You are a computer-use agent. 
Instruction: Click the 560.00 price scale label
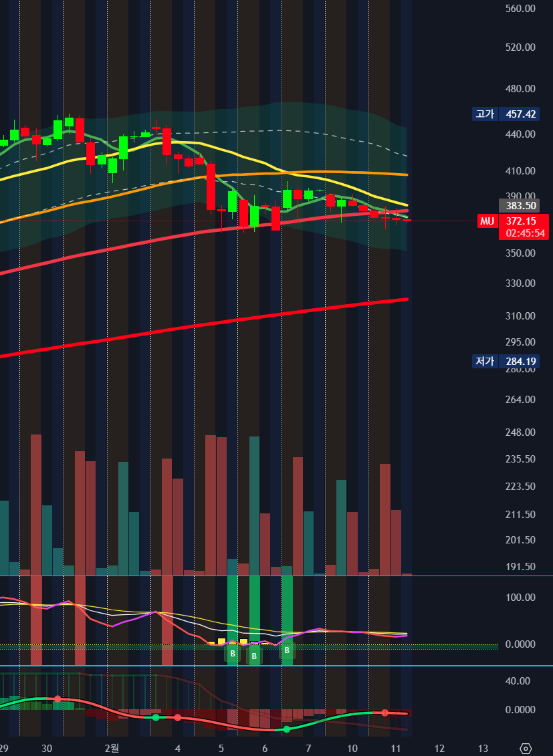coord(521,9)
